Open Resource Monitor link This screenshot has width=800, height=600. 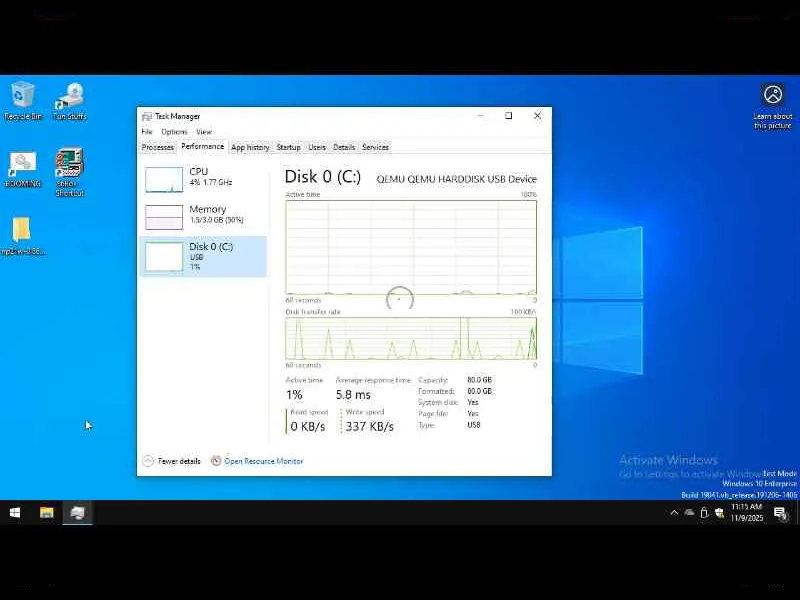[264, 461]
